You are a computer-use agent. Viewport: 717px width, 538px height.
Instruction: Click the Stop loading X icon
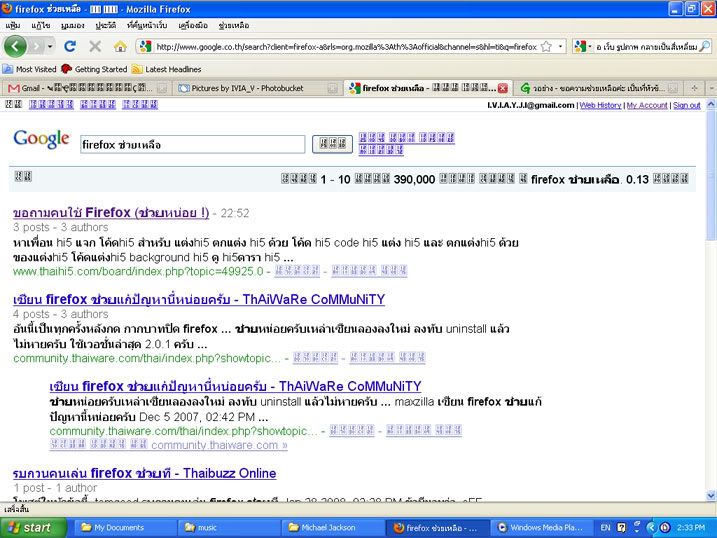pyautogui.click(x=95, y=46)
